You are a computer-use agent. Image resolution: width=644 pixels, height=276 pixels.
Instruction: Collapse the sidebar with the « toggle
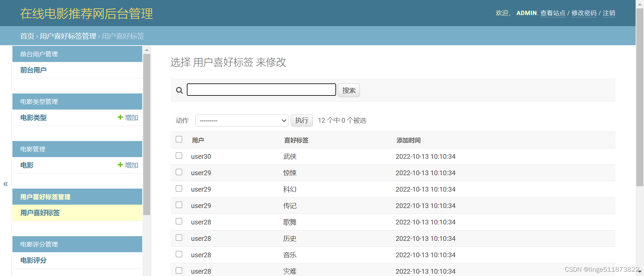point(5,184)
